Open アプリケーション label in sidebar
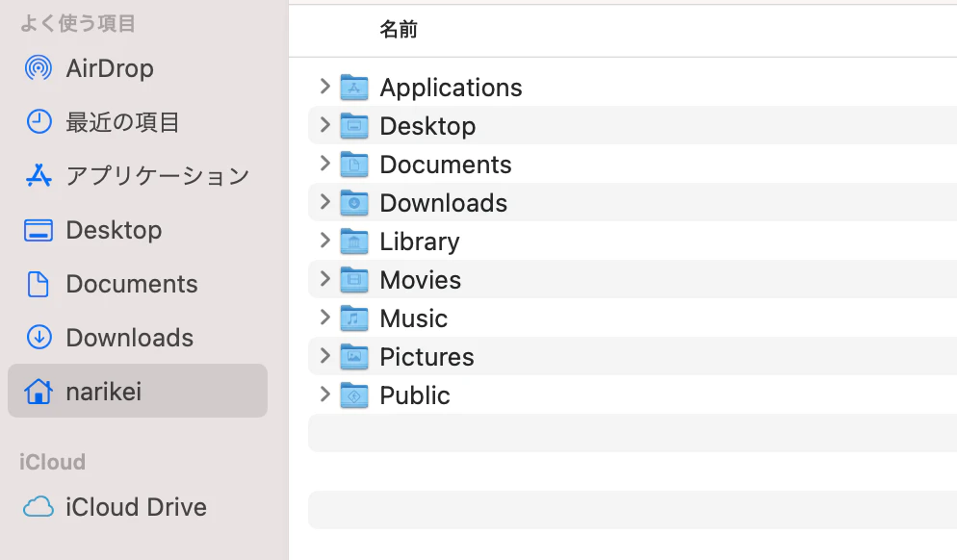The width and height of the screenshot is (957, 560). [x=158, y=176]
